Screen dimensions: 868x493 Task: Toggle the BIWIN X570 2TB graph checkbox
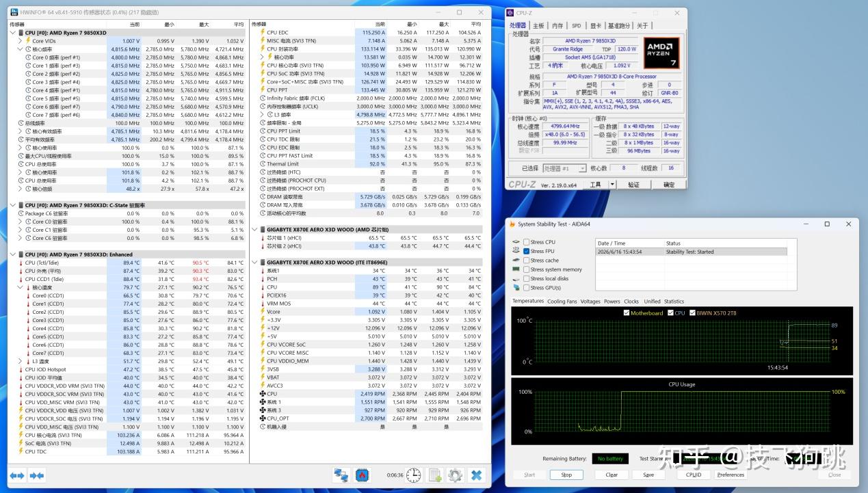(x=692, y=313)
